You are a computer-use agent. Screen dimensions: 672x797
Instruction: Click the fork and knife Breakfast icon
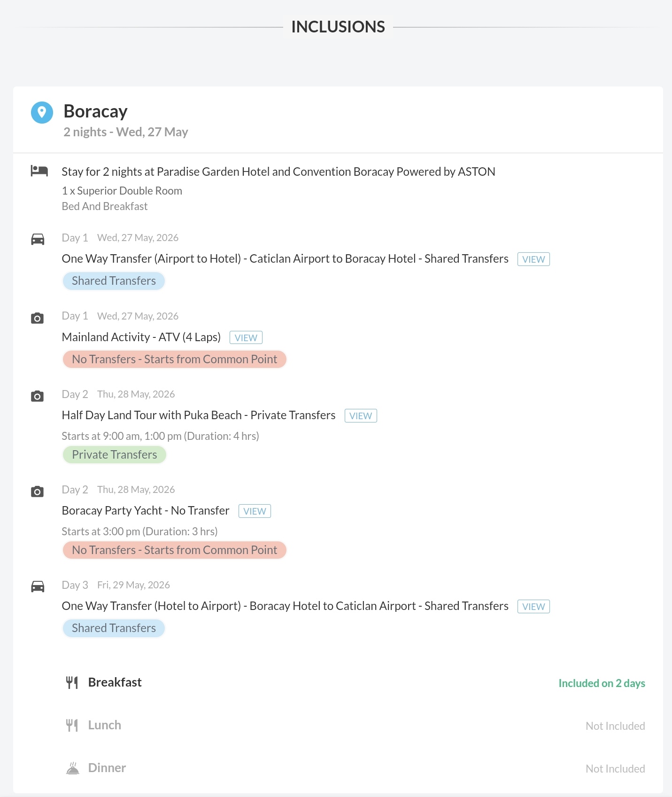[72, 682]
